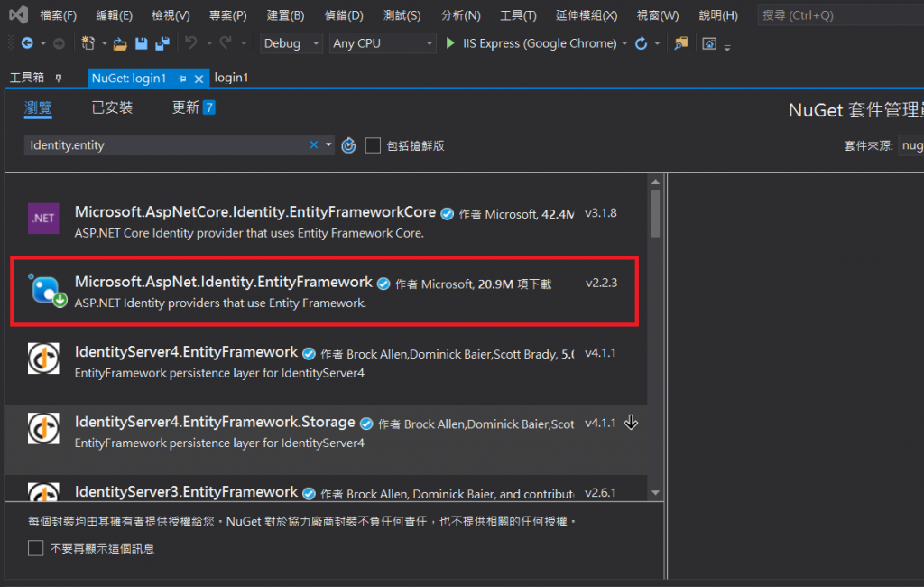Click the Visual Studio logo icon
The image size is (924, 587).
pyautogui.click(x=18, y=14)
